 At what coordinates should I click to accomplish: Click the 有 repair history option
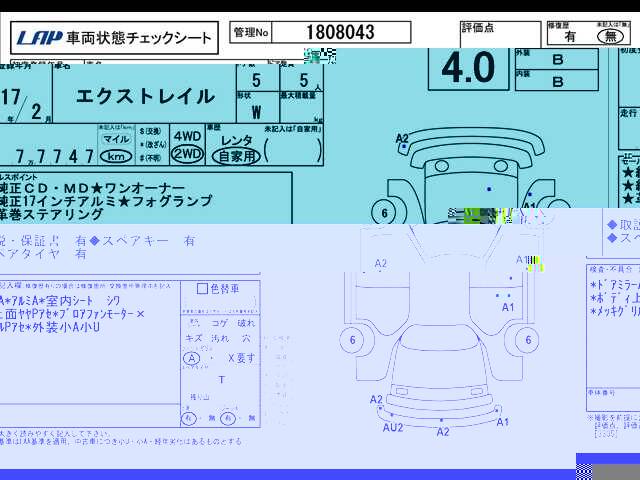(x=570, y=37)
